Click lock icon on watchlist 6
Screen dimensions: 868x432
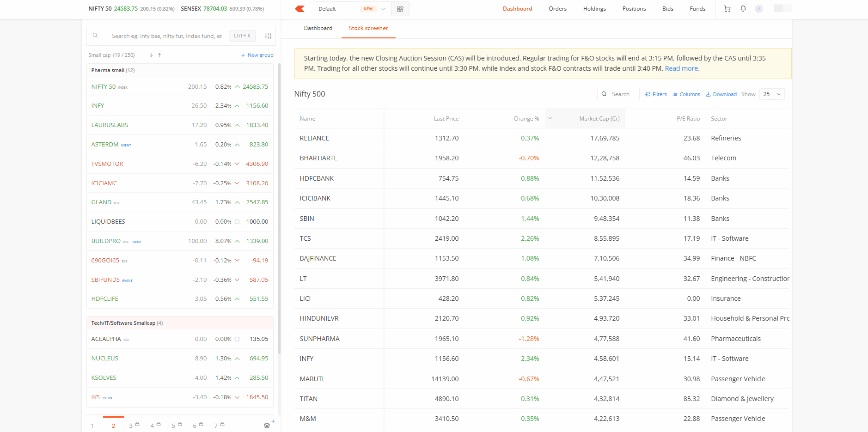(201, 424)
